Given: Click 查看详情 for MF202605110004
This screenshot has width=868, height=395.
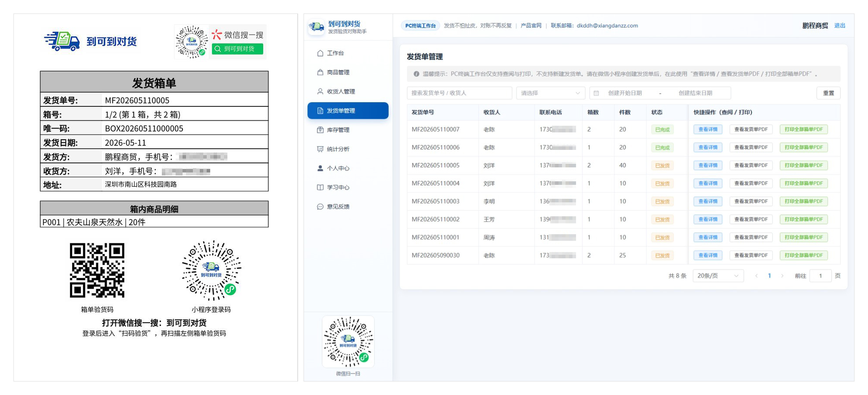Looking at the screenshot, I should click(x=708, y=184).
